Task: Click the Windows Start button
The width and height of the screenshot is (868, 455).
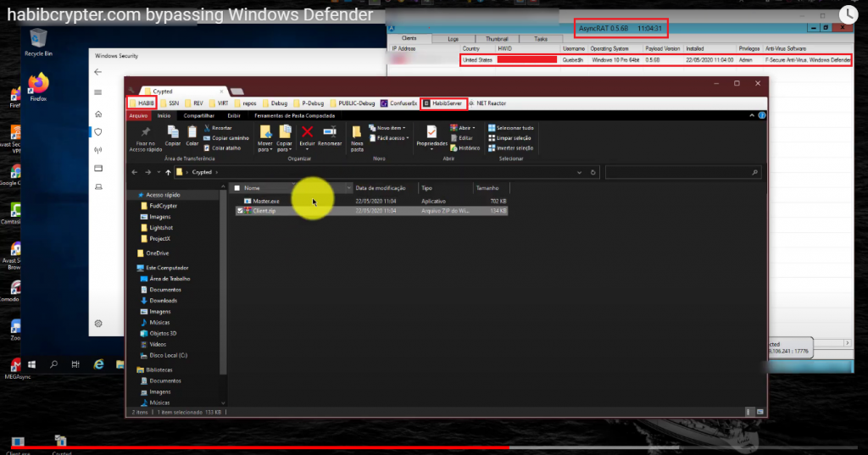Action: pos(31,364)
